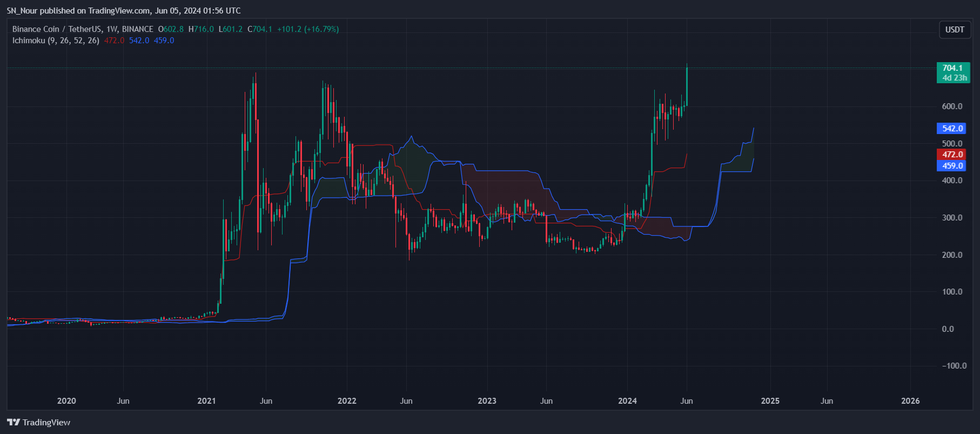Viewport: 980px width, 434px height.
Task: Click the C704.1 close value in header
Action: tap(260, 29)
